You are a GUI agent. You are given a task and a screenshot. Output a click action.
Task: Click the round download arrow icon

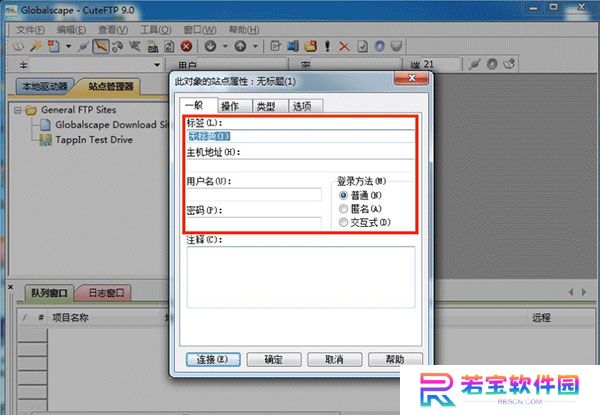tap(210, 47)
